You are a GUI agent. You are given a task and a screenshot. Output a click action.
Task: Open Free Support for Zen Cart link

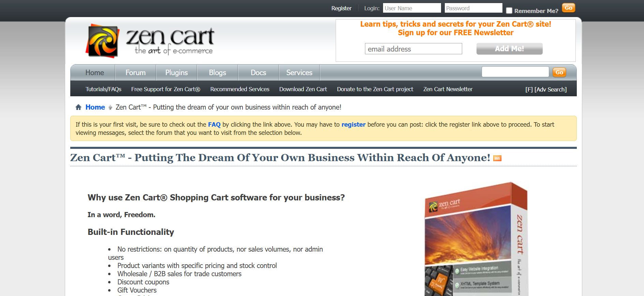pyautogui.click(x=165, y=89)
